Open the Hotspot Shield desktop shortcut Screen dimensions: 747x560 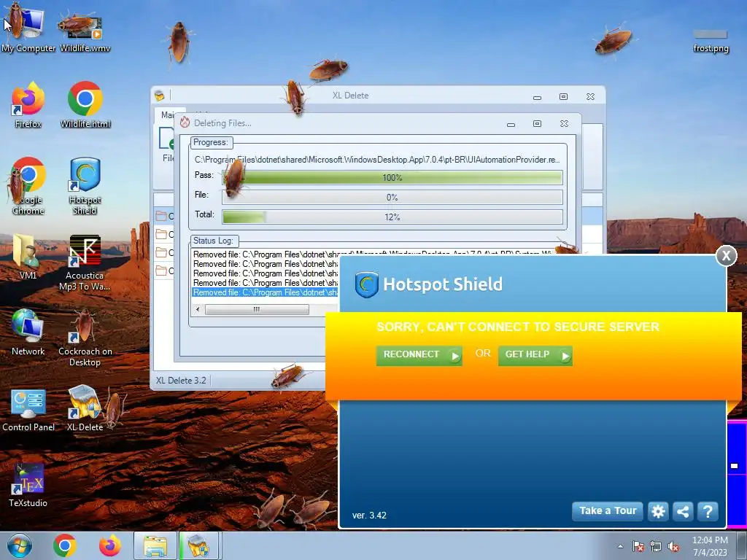point(85,184)
